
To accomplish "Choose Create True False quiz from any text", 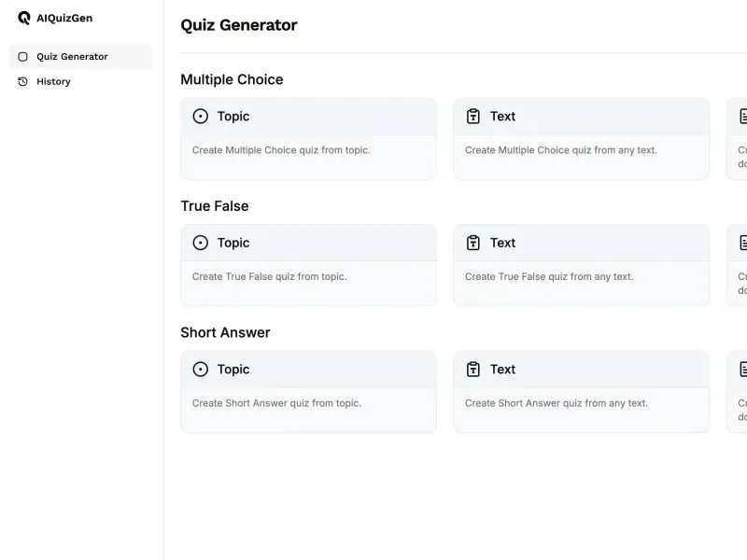I will [x=581, y=265].
